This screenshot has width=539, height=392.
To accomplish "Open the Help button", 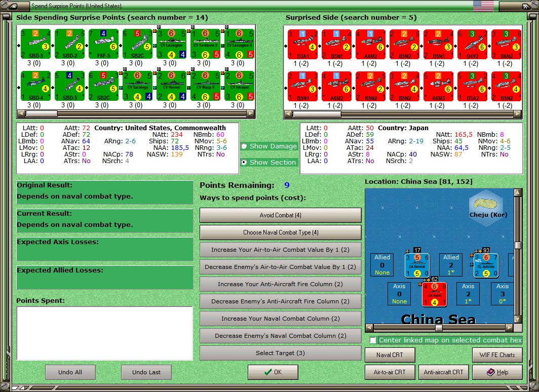I will click(x=497, y=372).
